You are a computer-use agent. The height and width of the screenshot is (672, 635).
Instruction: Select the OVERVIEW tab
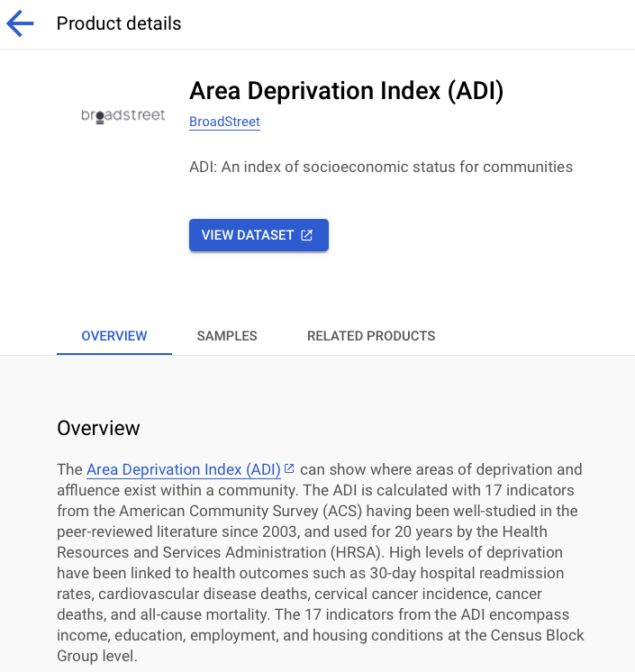pos(114,336)
